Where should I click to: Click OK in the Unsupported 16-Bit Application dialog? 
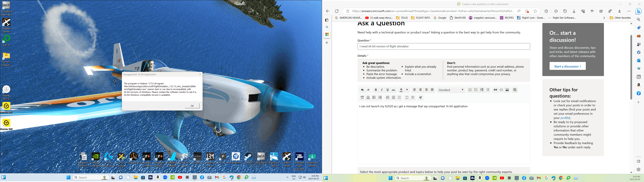tap(192, 106)
